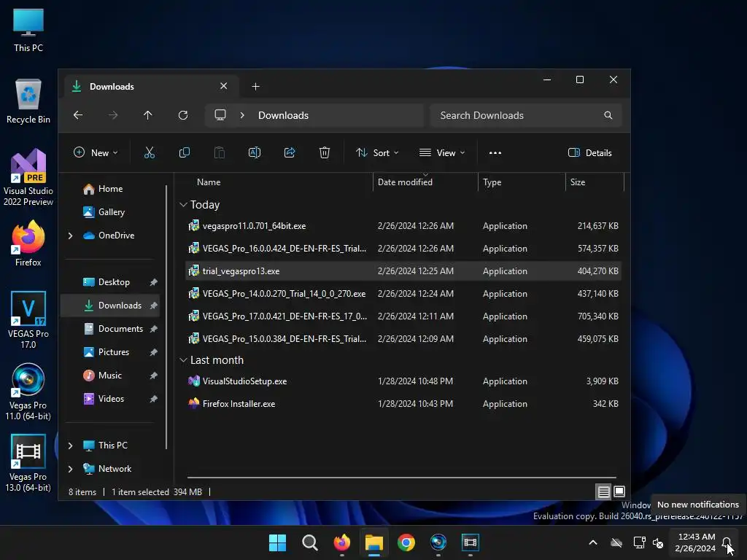The height and width of the screenshot is (560, 747).
Task: Expand This PC in navigation pane
Action: 71,446
